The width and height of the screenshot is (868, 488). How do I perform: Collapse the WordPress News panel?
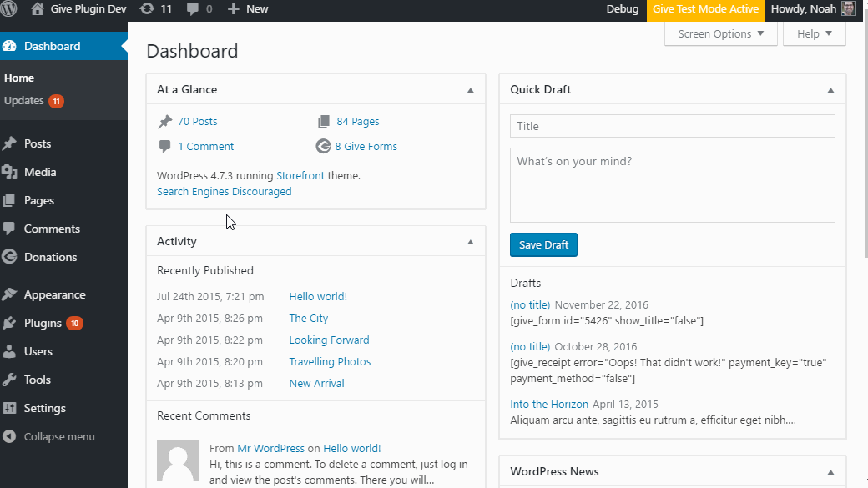point(831,472)
